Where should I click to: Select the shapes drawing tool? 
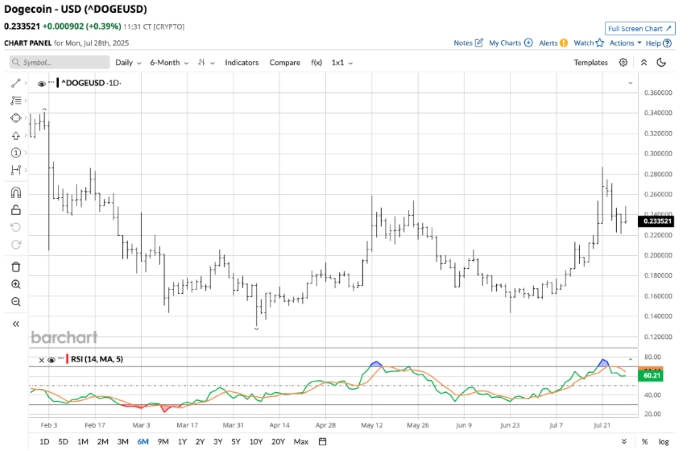tap(16, 118)
